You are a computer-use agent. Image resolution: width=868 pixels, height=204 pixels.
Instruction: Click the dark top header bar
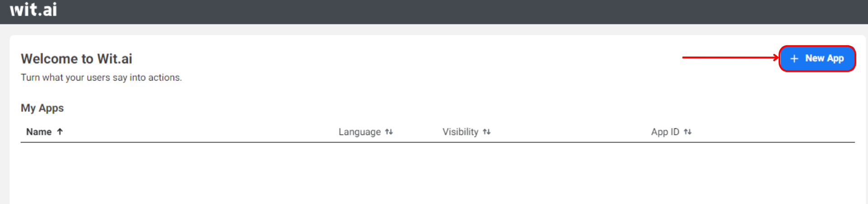(434, 11)
